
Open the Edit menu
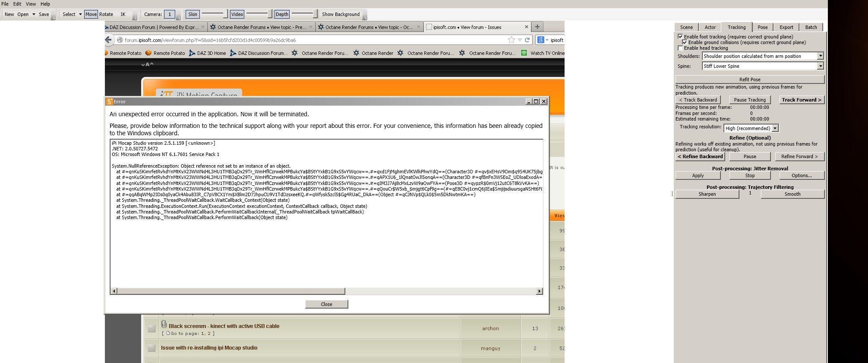coord(17,4)
